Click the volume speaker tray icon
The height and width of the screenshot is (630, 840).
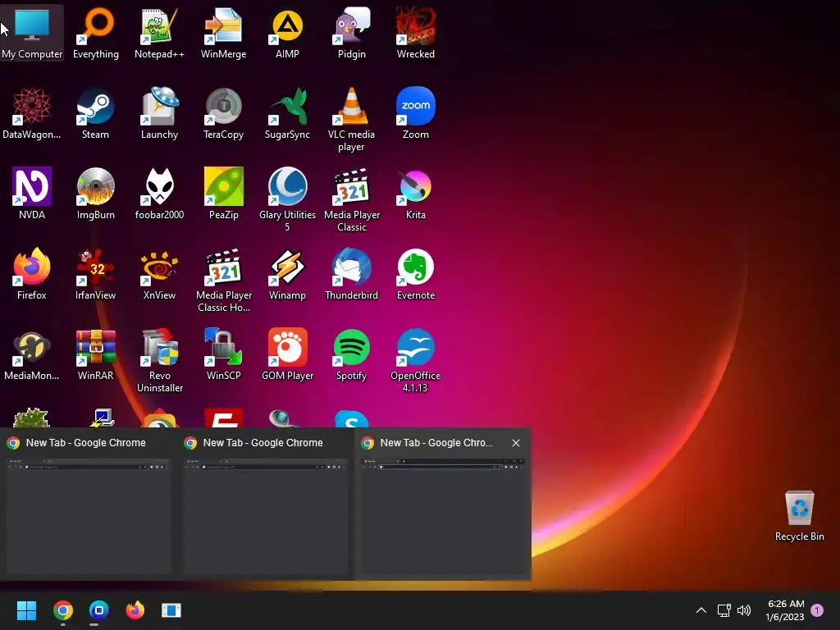tap(743, 610)
